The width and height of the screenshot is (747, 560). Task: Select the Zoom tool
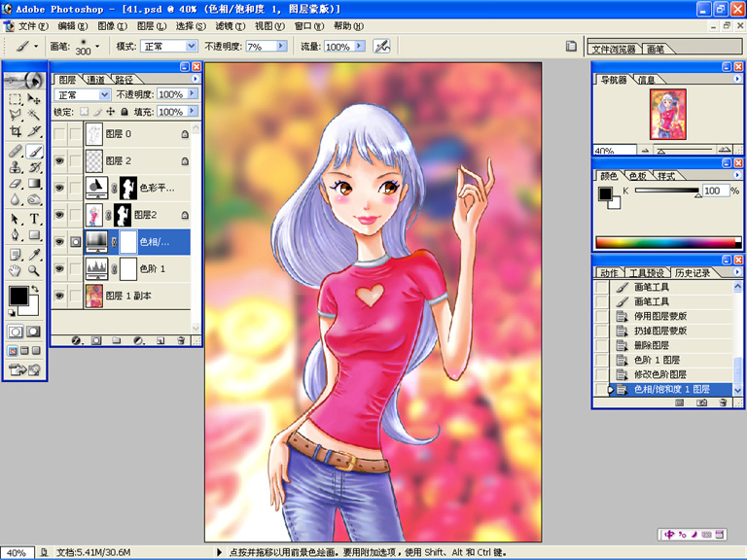tap(34, 271)
